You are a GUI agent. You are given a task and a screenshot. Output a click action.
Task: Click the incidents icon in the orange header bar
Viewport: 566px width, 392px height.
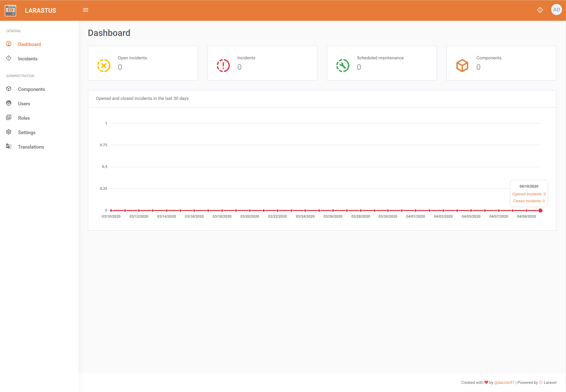point(540,10)
